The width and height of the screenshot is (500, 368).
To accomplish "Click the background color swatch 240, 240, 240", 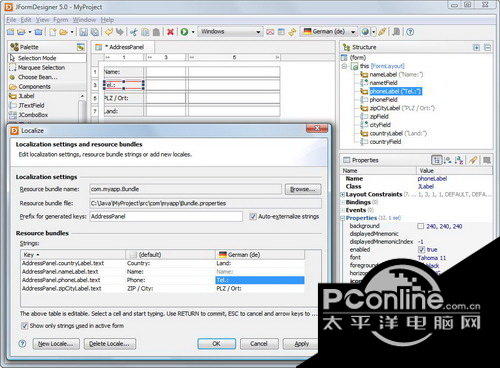I will 421,226.
